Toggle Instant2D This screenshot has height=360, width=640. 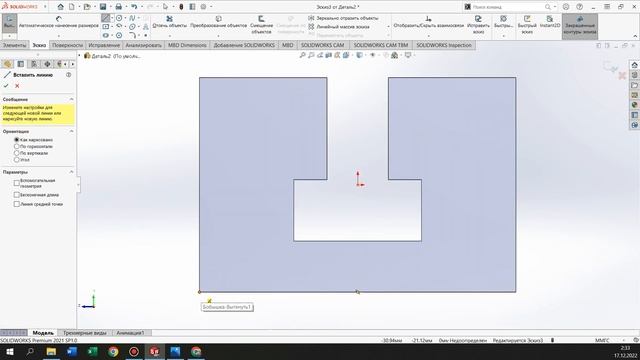[x=550, y=22]
